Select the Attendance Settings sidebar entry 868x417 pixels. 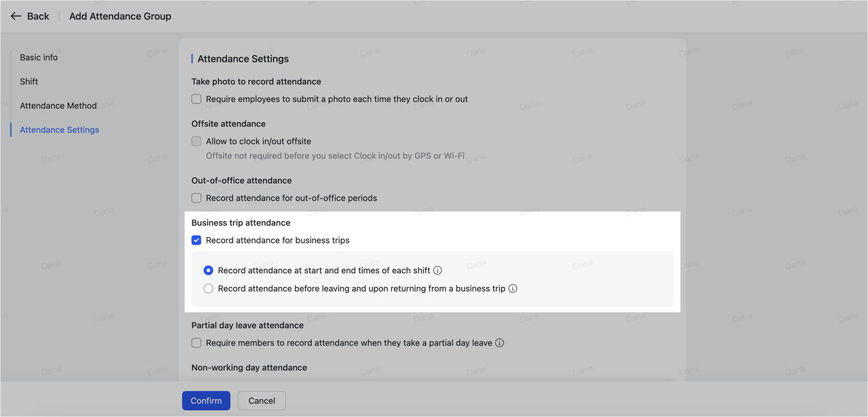pos(59,130)
